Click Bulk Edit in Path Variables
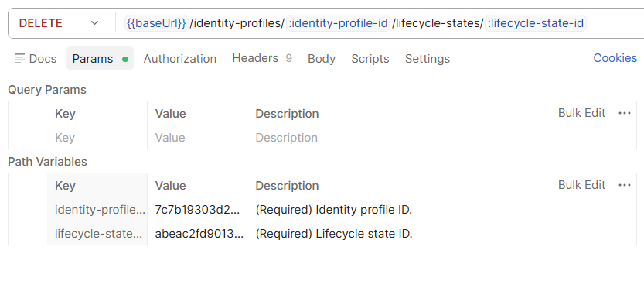644x281 pixels. click(581, 185)
